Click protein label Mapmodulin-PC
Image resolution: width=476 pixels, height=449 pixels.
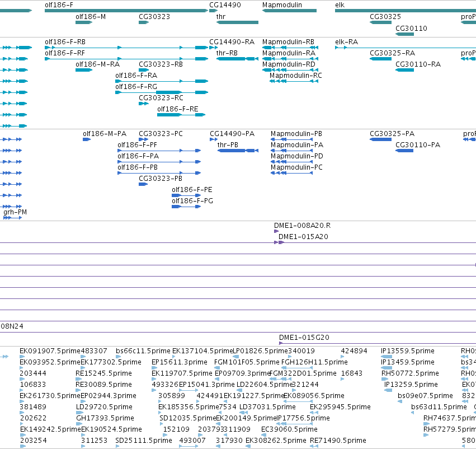(x=296, y=168)
